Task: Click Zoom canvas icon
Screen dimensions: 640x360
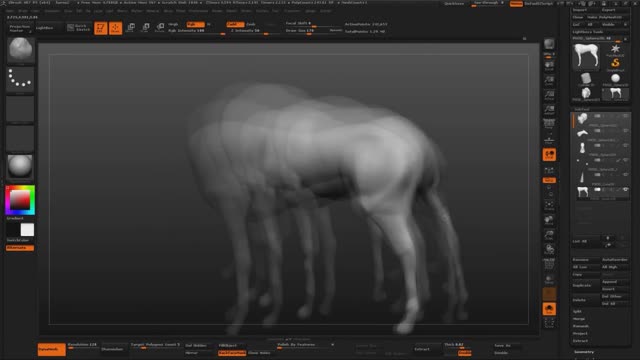Action: click(549, 81)
